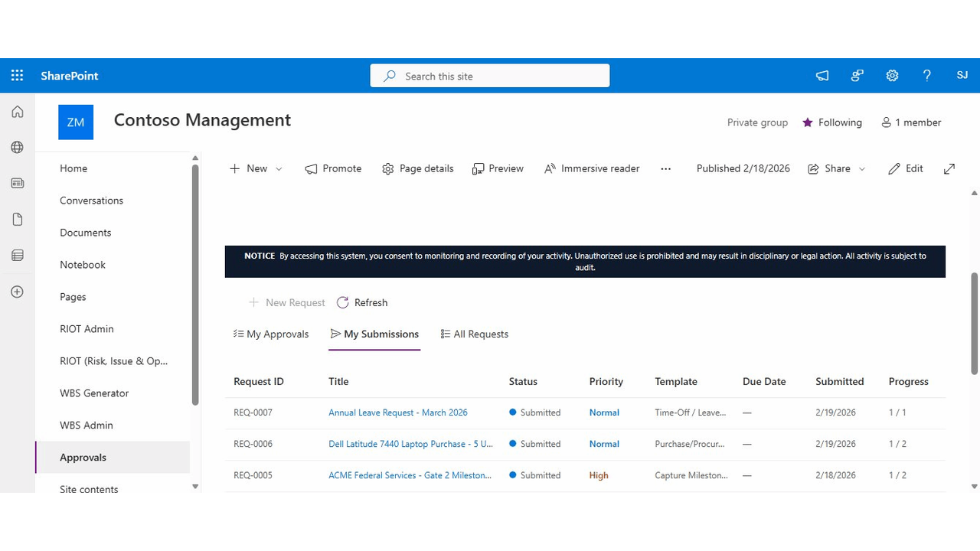Open the News icon in the left rail
Image resolution: width=980 pixels, height=551 pixels.
coord(17,183)
